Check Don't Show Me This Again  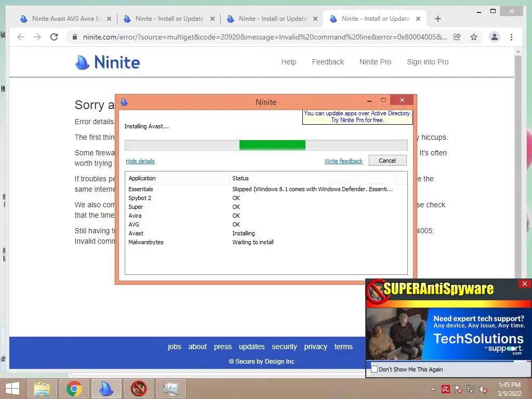(375, 369)
